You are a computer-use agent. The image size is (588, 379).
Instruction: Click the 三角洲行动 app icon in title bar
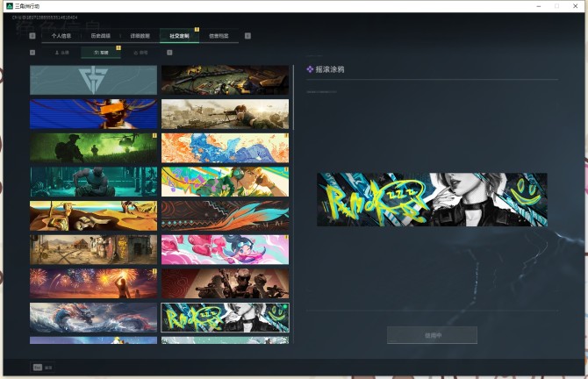click(10, 6)
